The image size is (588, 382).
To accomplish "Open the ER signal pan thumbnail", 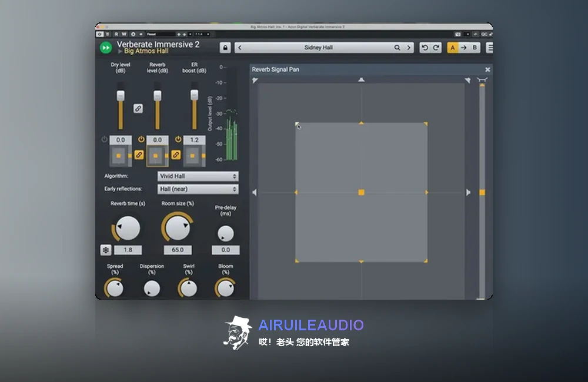I will [194, 156].
